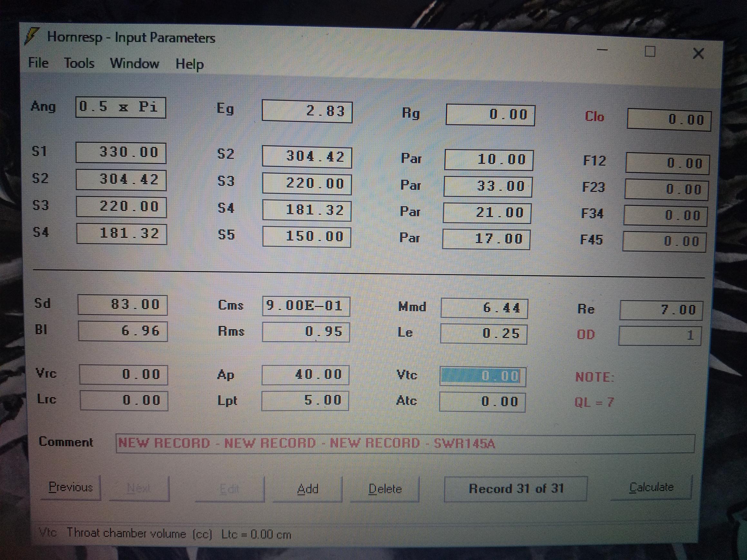Click the second-column S4 field 181.32

tap(307, 210)
